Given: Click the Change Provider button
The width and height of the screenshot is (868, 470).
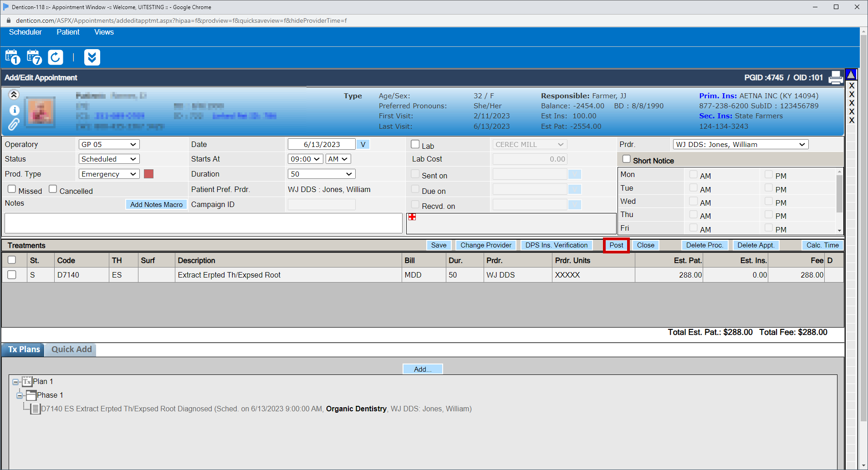Looking at the screenshot, I should [x=486, y=245].
